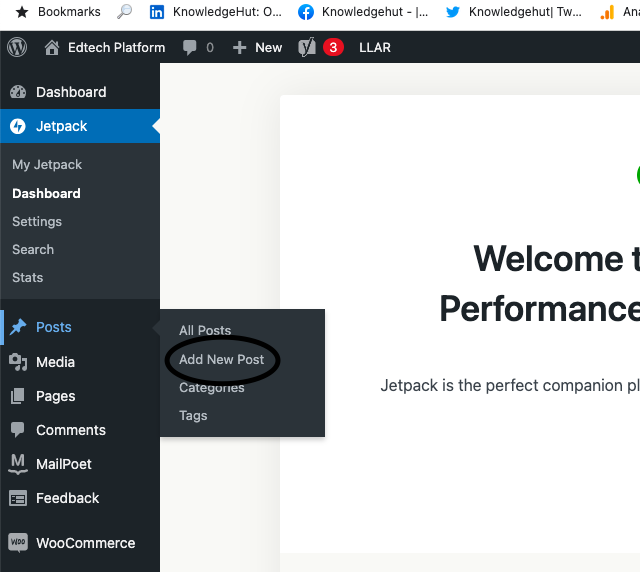Open the Bookmarks folder label
The image size is (640, 572).
click(x=69, y=12)
